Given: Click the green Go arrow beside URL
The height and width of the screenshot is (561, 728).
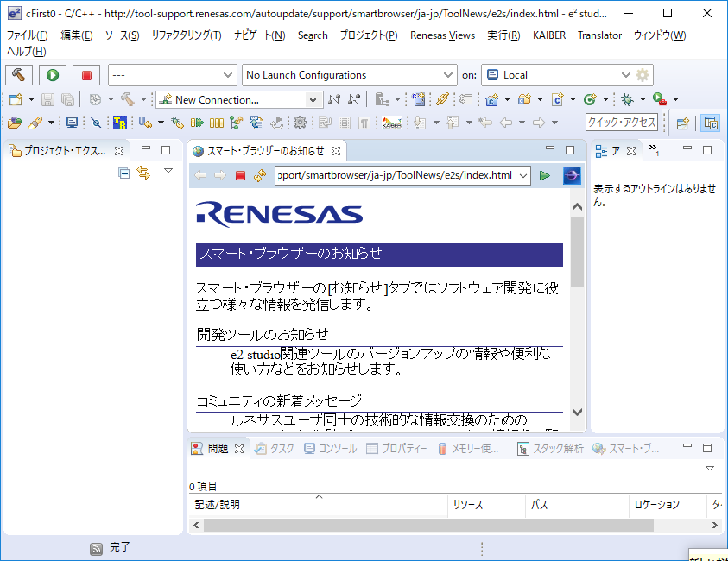Looking at the screenshot, I should click(545, 175).
